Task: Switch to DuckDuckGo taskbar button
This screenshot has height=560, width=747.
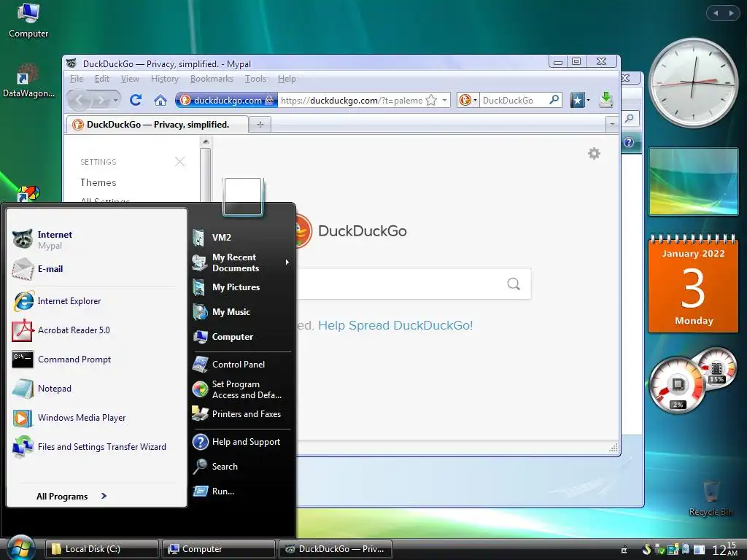Action: [x=336, y=549]
